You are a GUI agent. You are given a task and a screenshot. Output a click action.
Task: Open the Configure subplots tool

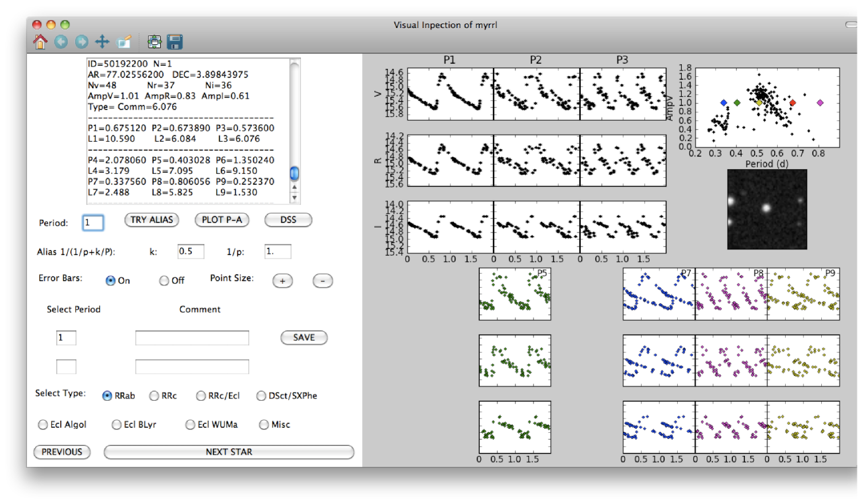click(154, 42)
